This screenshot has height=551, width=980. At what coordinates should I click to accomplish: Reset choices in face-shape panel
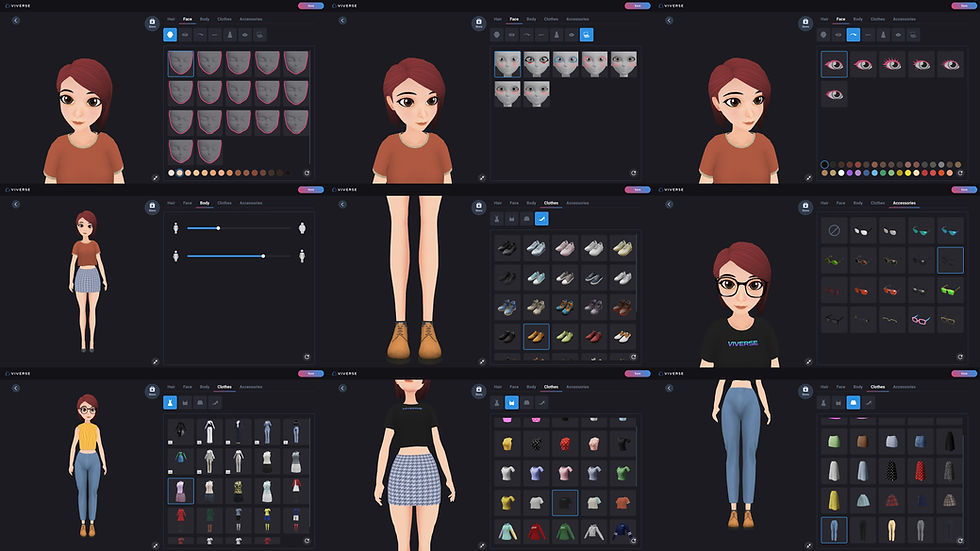(307, 173)
